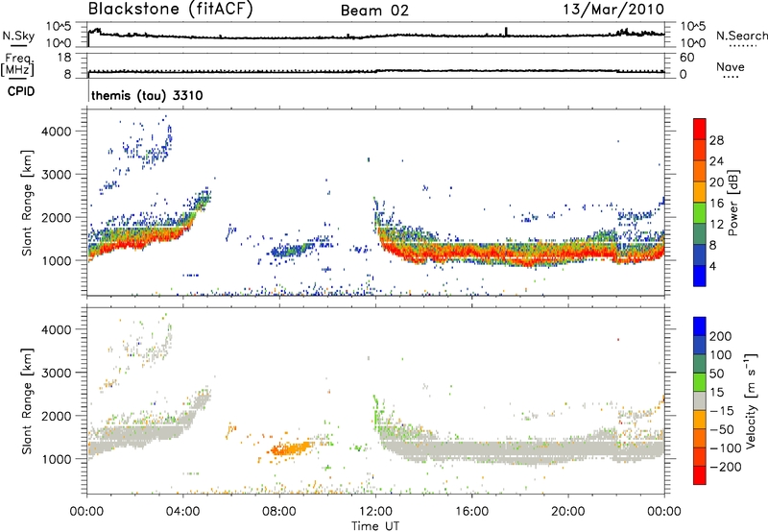Click the noise spike in N.Sky trace
The image size is (768, 532).
506,32
